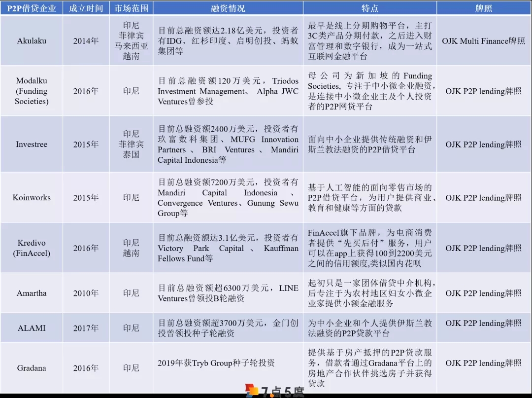The image size is (532, 398).
Task: Select the Koinworks company name cell
Action: tap(32, 197)
